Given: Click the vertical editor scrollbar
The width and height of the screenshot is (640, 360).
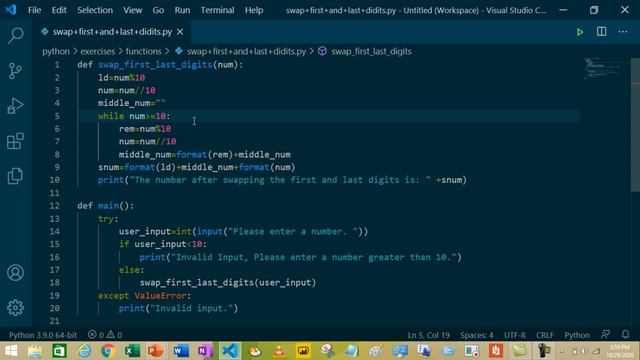Looking at the screenshot, I should [x=636, y=124].
